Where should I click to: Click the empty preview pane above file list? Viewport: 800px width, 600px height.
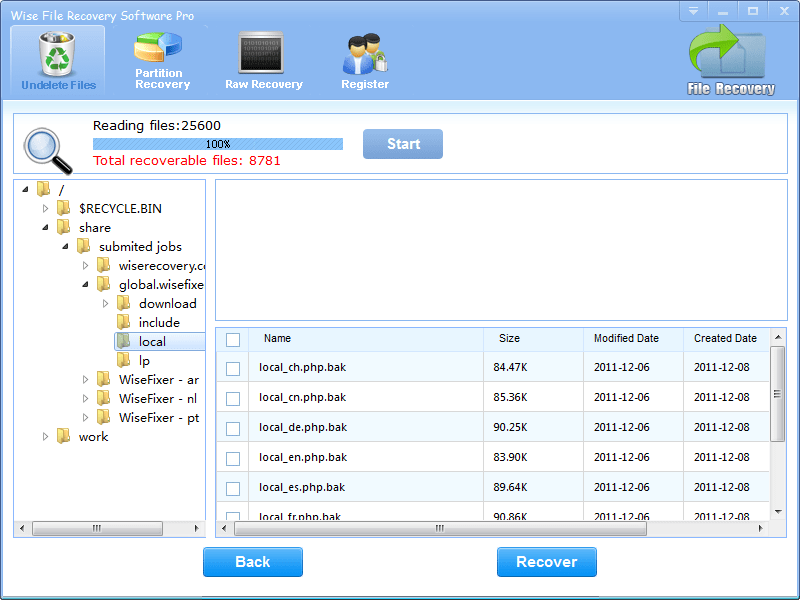point(501,250)
